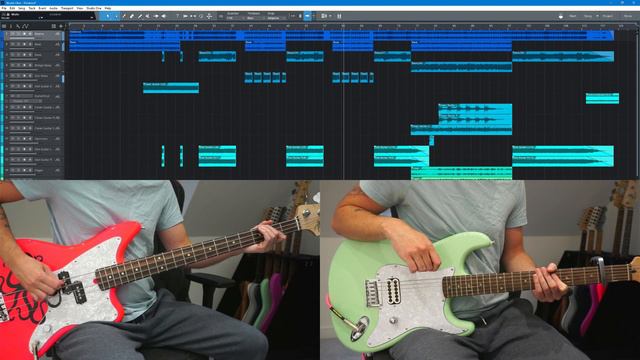Click the add track plus icon

pyautogui.click(x=61, y=26)
